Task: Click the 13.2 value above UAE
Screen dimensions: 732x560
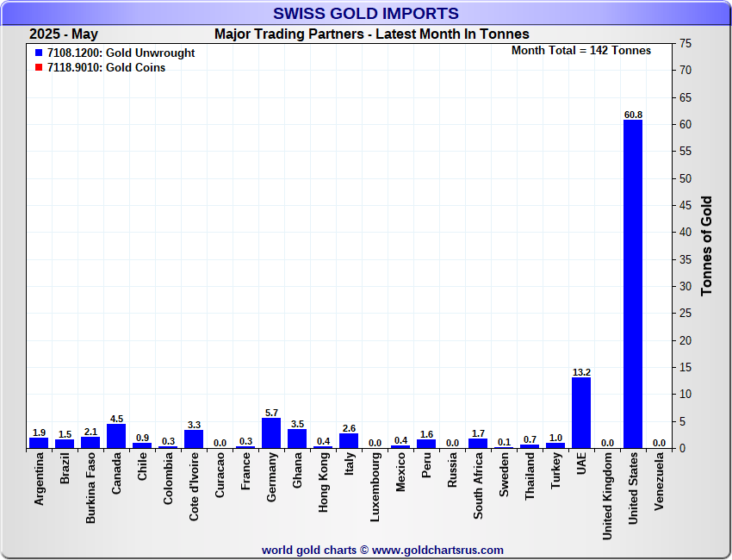Action: (x=581, y=372)
